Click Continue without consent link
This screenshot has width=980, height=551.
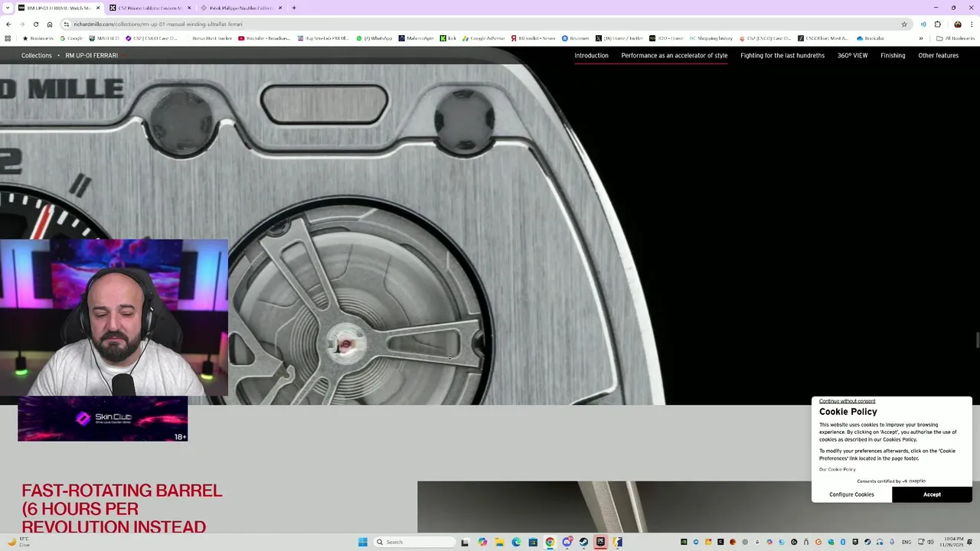(847, 401)
